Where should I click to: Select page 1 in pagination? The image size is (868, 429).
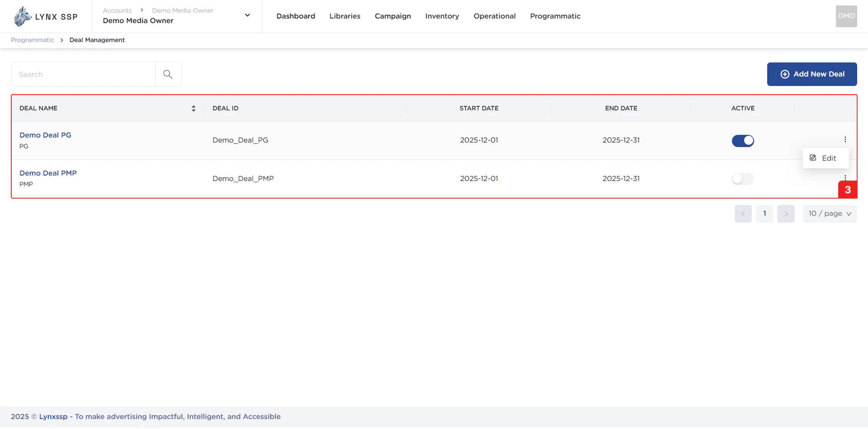[764, 214]
